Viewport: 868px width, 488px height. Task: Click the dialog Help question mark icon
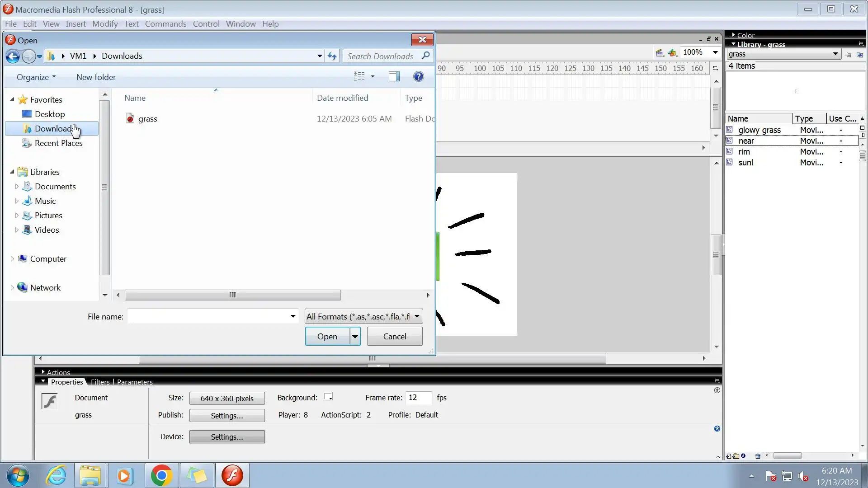(x=419, y=77)
